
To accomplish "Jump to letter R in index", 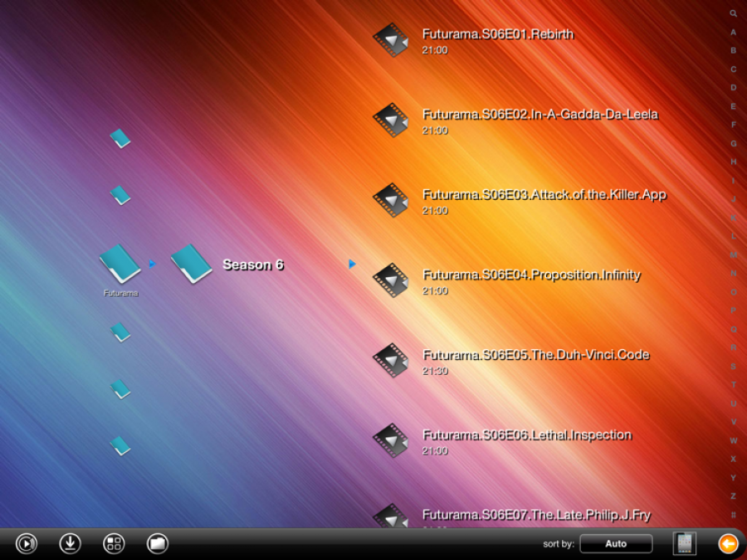I will click(733, 348).
